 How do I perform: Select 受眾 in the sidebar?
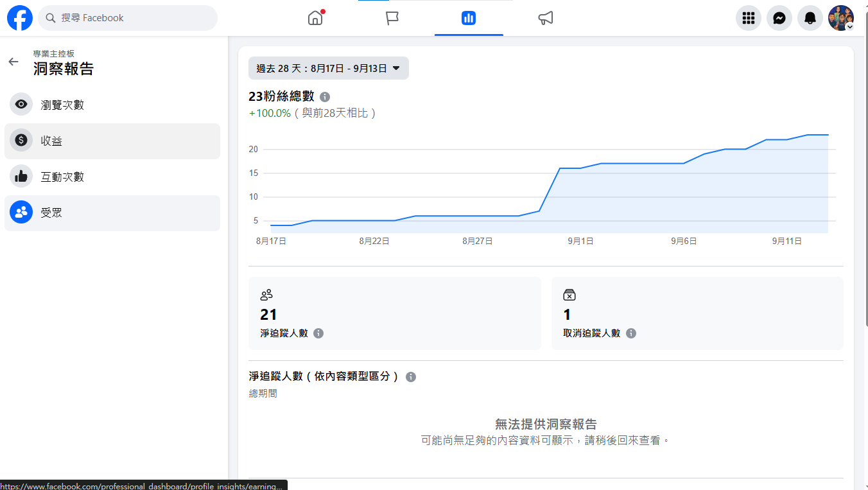click(51, 213)
